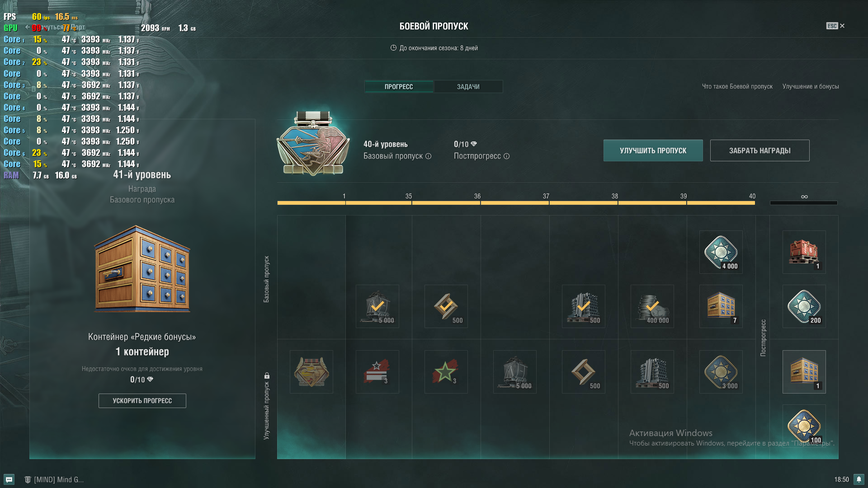Click info icon next to Постпрогресс

(x=507, y=156)
